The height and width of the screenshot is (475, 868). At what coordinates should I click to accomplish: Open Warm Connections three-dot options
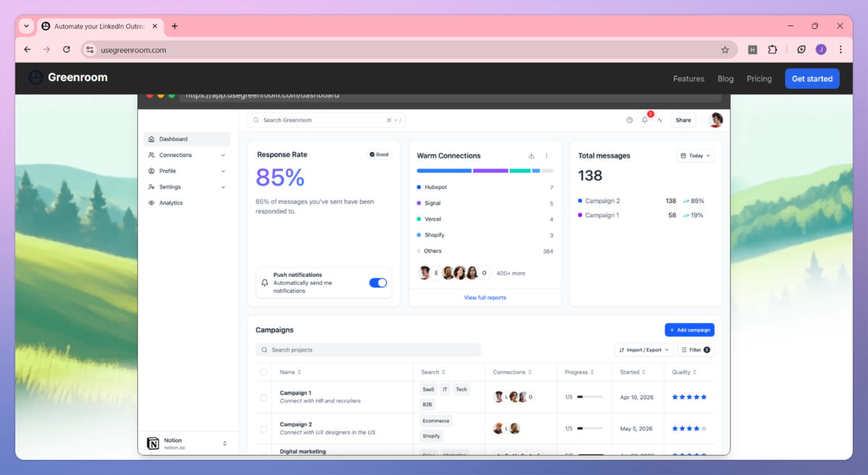547,155
